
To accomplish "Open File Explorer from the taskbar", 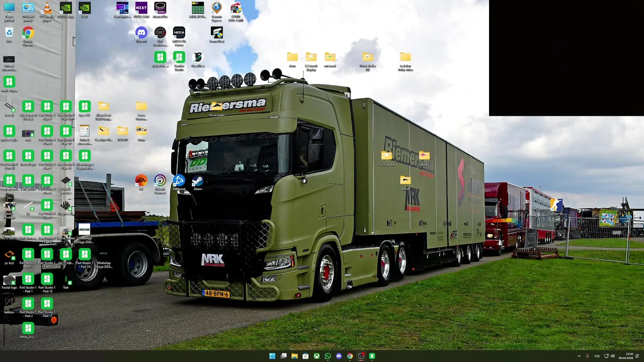I will pos(294,356).
